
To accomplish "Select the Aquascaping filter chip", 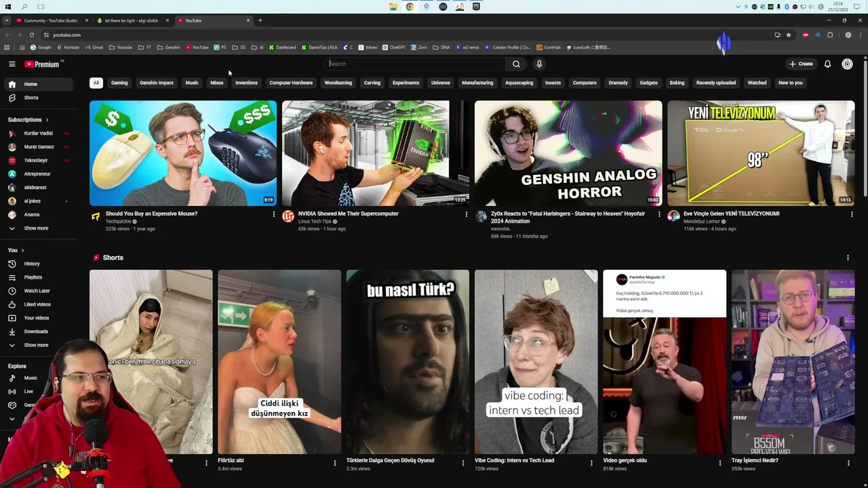I will [519, 83].
